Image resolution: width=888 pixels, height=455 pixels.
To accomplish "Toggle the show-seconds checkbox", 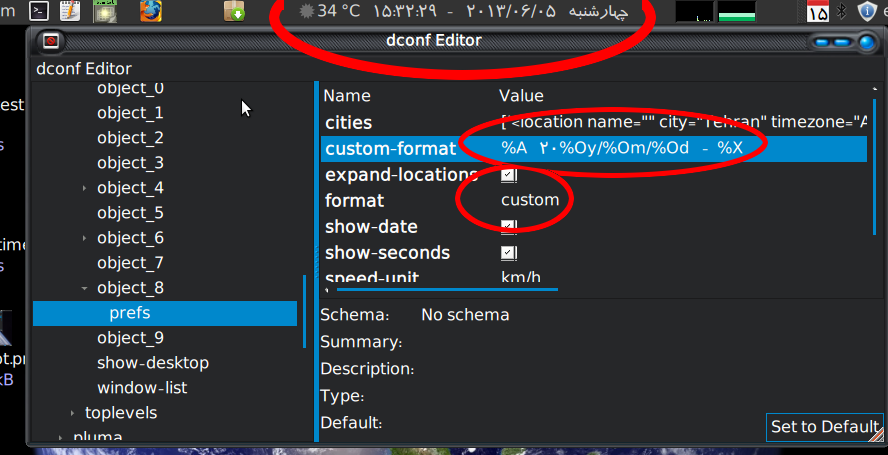I will (509, 253).
